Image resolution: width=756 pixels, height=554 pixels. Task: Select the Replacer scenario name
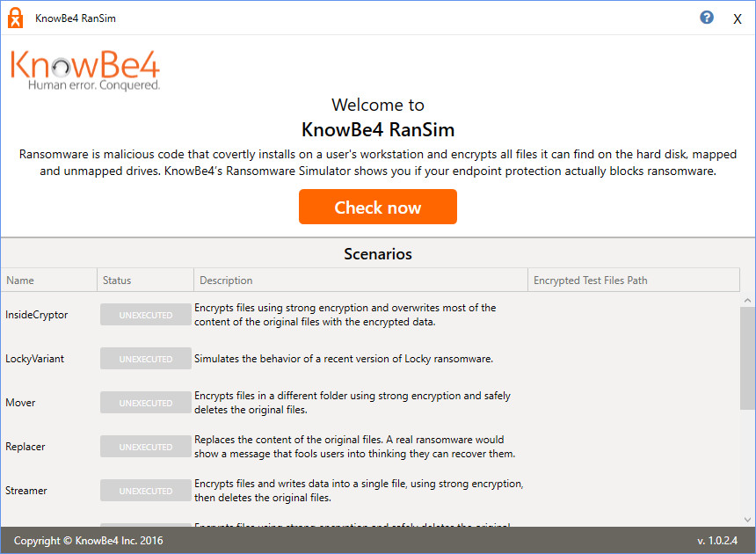click(25, 447)
